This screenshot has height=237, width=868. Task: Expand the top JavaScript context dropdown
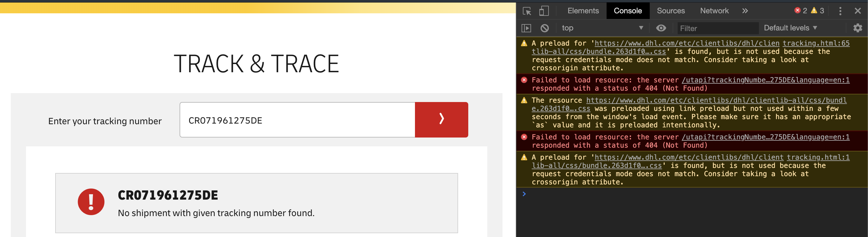pyautogui.click(x=602, y=28)
